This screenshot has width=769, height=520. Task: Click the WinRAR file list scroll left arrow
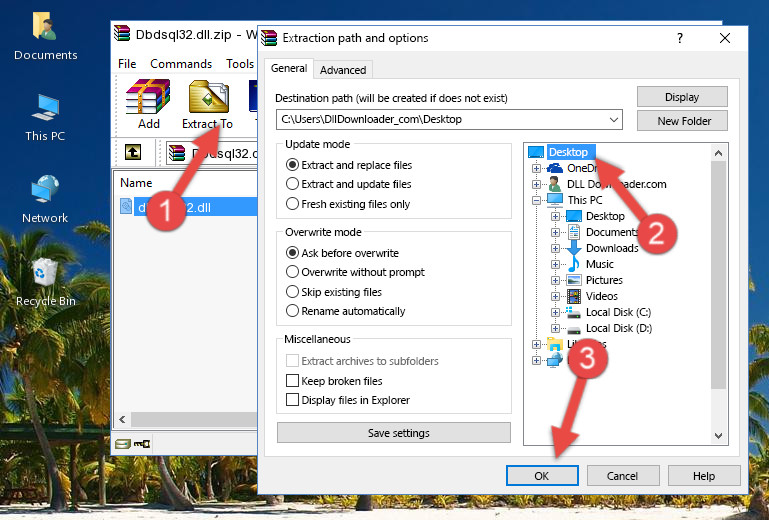123,419
